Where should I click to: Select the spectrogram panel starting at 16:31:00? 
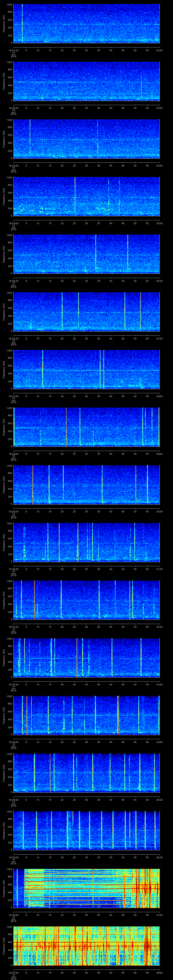87,600
